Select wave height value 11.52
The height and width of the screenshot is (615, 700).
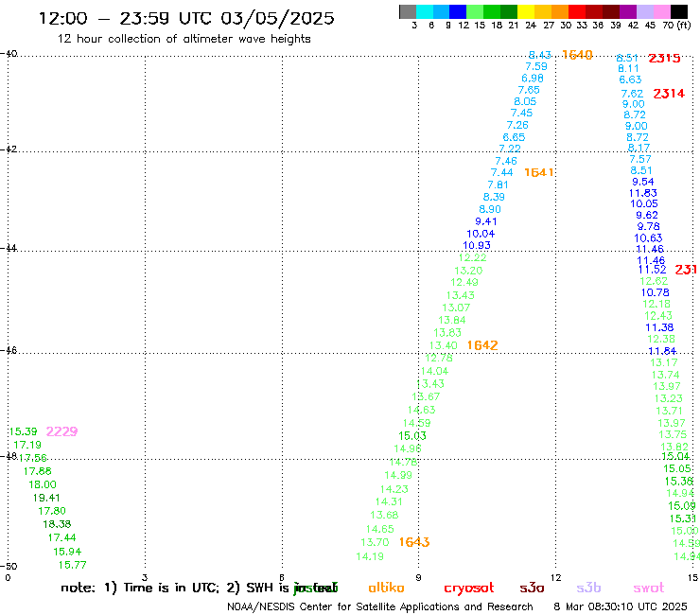[653, 270]
